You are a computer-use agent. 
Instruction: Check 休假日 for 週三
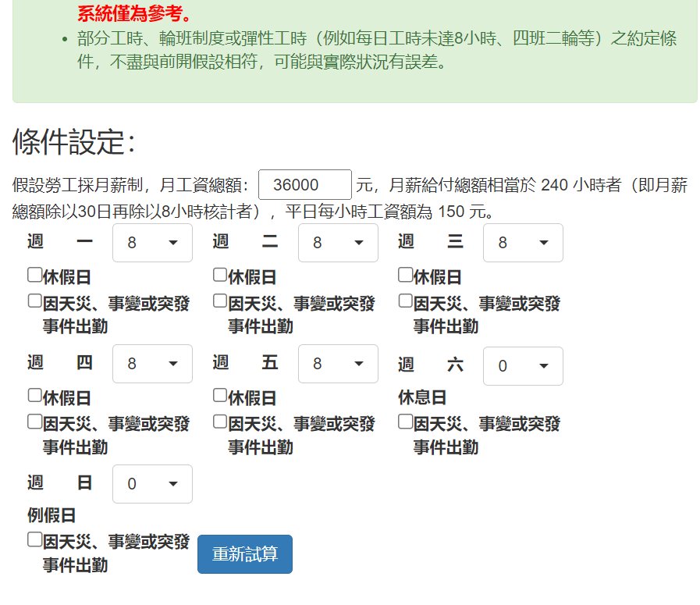[x=405, y=275]
